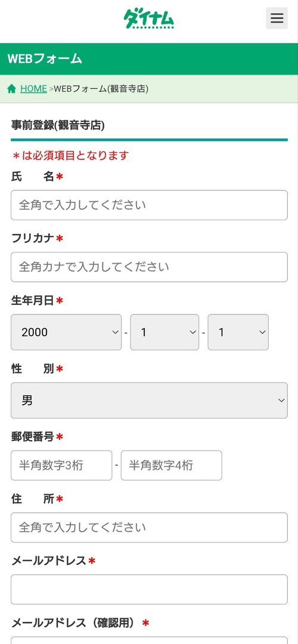Expand the 性別 gender dropdown
The width and height of the screenshot is (298, 644).
pos(149,400)
